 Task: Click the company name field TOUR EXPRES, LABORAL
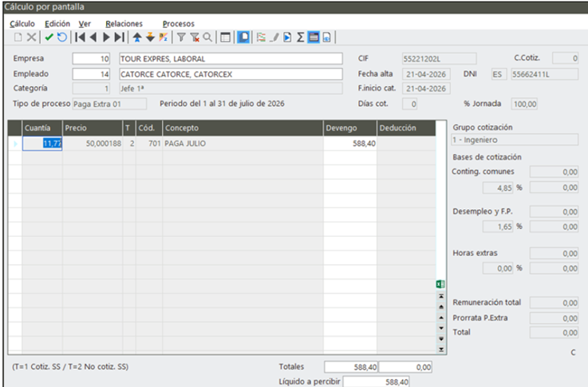(x=231, y=58)
